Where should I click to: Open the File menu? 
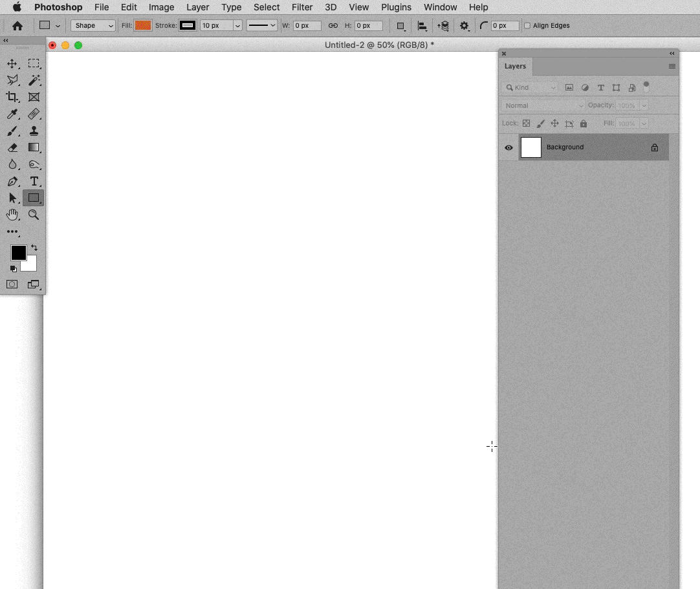click(102, 7)
